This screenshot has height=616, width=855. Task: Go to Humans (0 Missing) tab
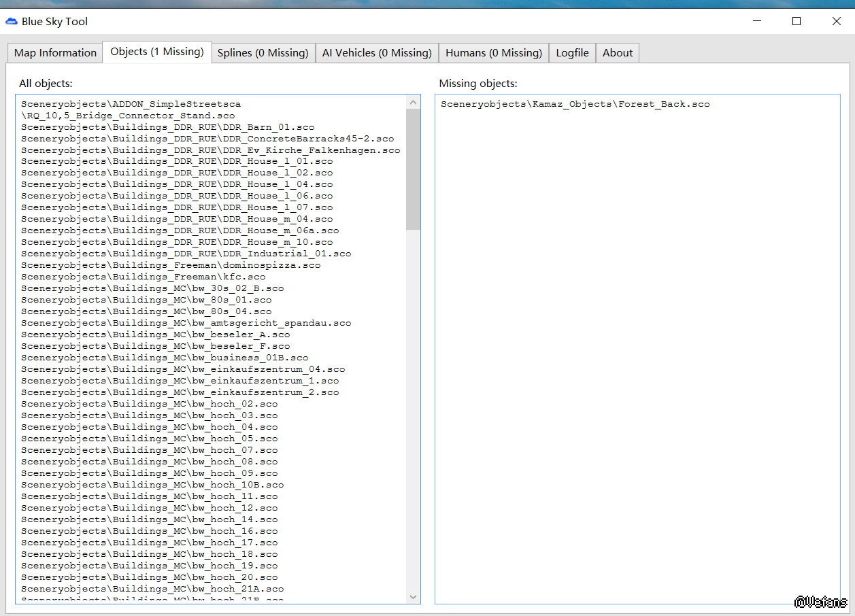(x=494, y=53)
